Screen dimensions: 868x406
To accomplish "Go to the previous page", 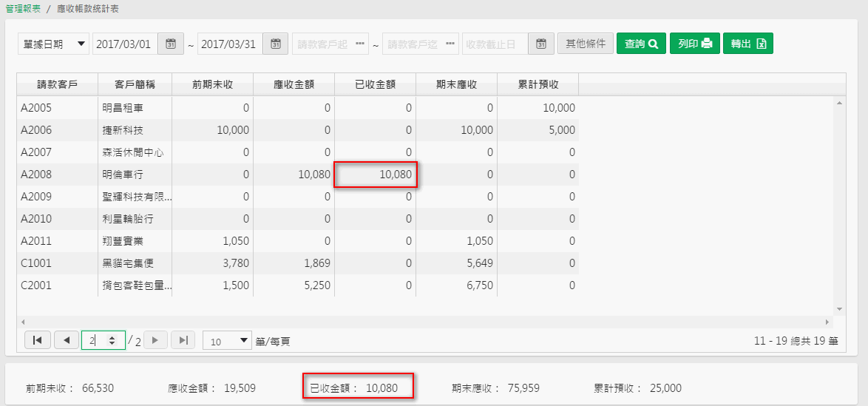I will (x=67, y=340).
